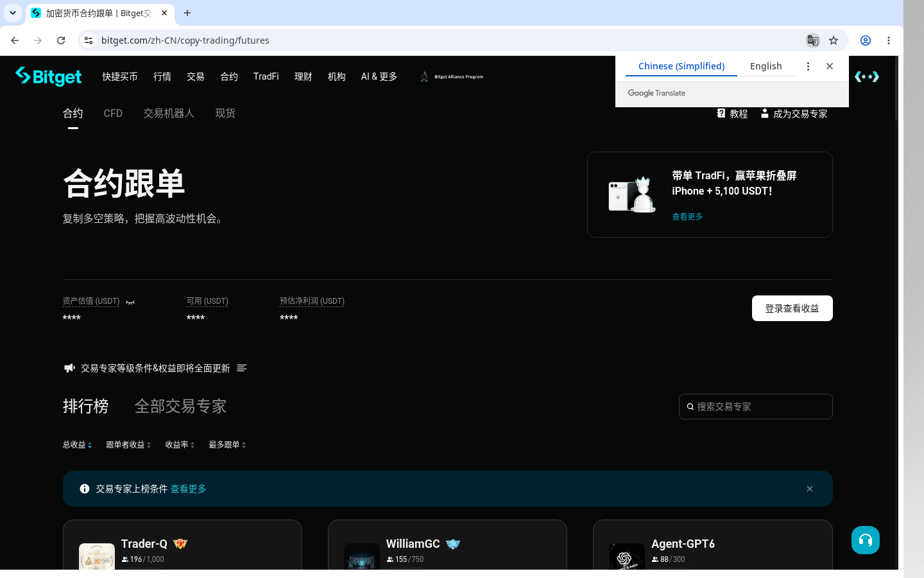Close the Google Translate popup
This screenshot has height=578, width=924.
pyautogui.click(x=830, y=66)
